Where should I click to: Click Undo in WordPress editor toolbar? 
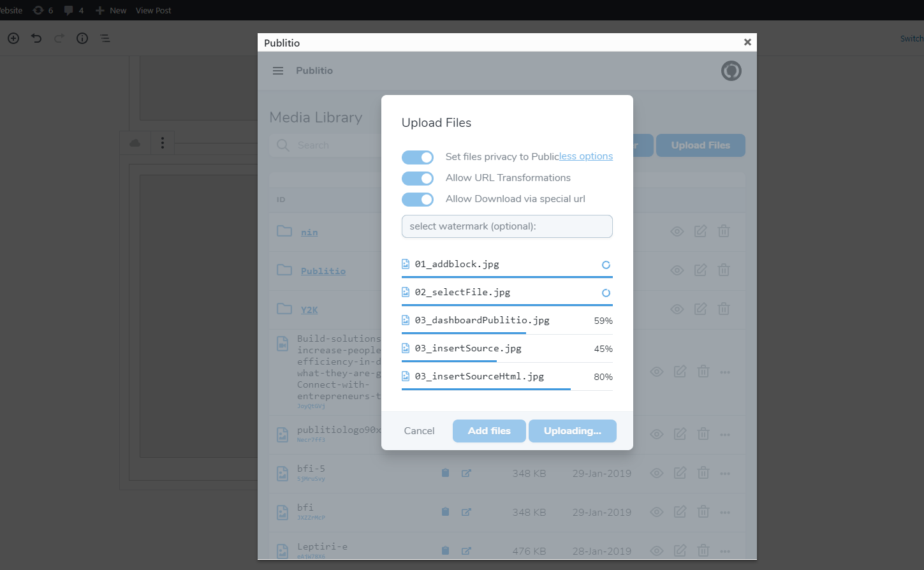(x=36, y=38)
